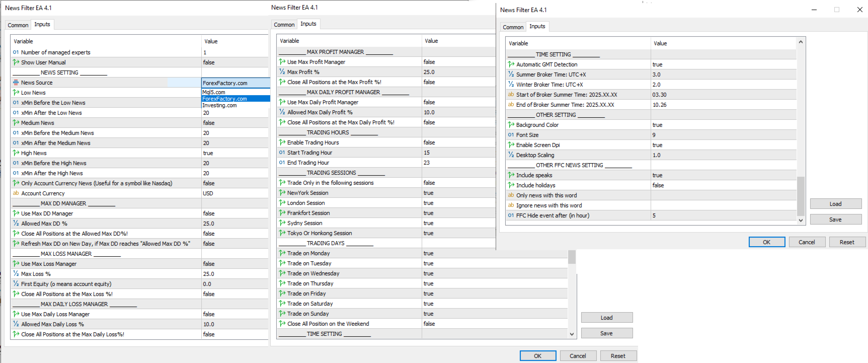This screenshot has width=868, height=363.
Task: Click Save in the right window
Action: (x=836, y=220)
